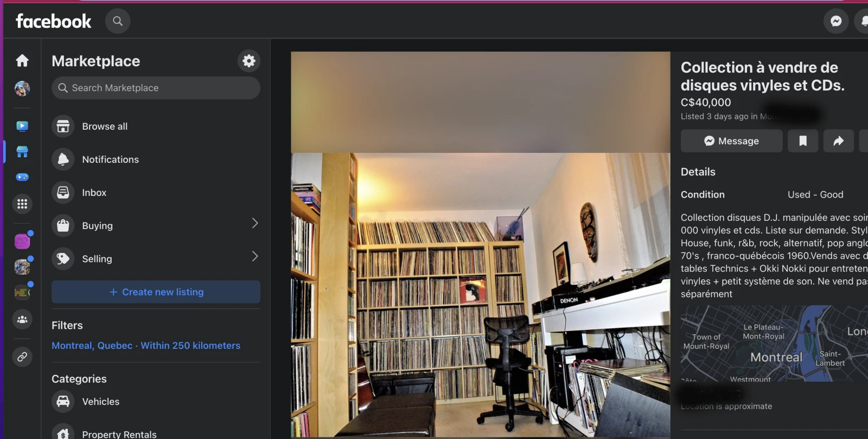Image resolution: width=868 pixels, height=439 pixels.
Task: Save listing with the bookmark icon
Action: [x=803, y=141]
